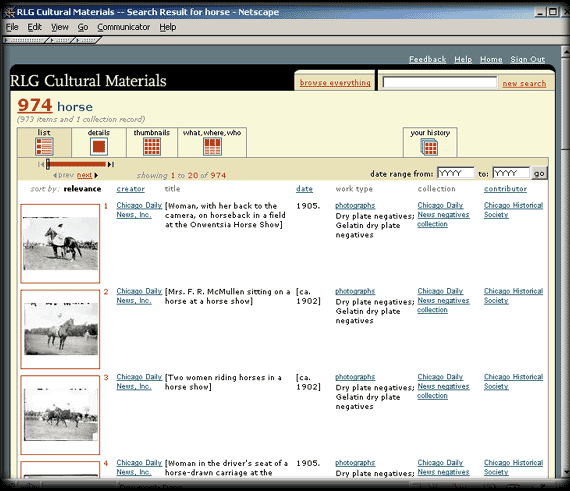Click the vertical scrollbar thumb
Screen dimensions: 570x491
coord(566,103)
